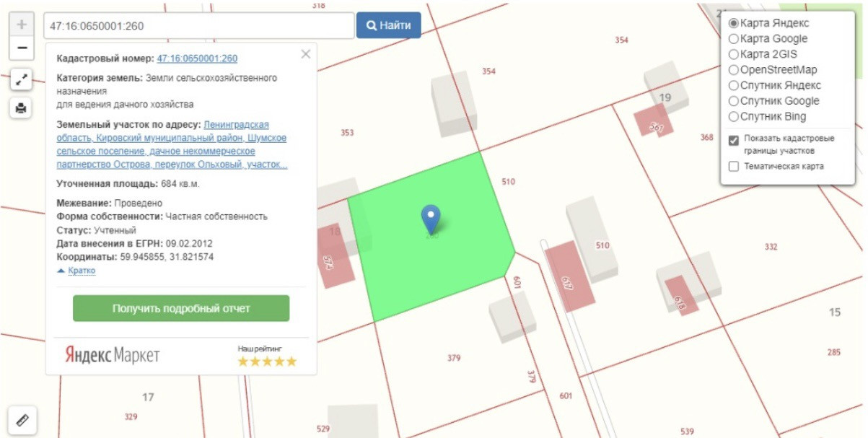Viewport: 868px width, 438px height.
Task: Click parcel label 353 on map
Action: [348, 133]
